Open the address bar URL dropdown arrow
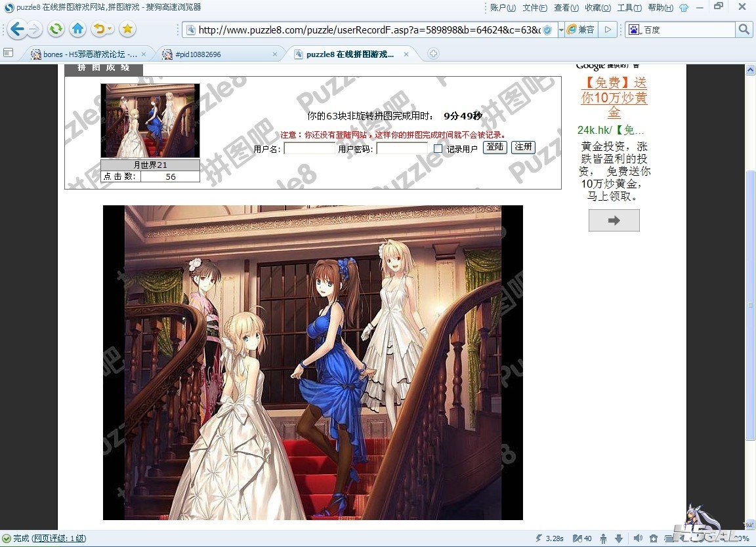 pyautogui.click(x=561, y=30)
